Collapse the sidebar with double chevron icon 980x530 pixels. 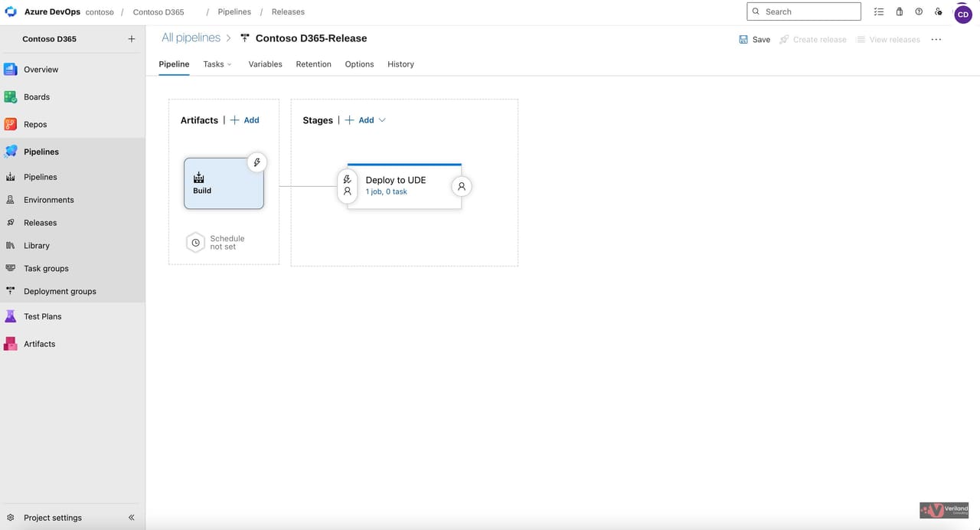[131, 518]
